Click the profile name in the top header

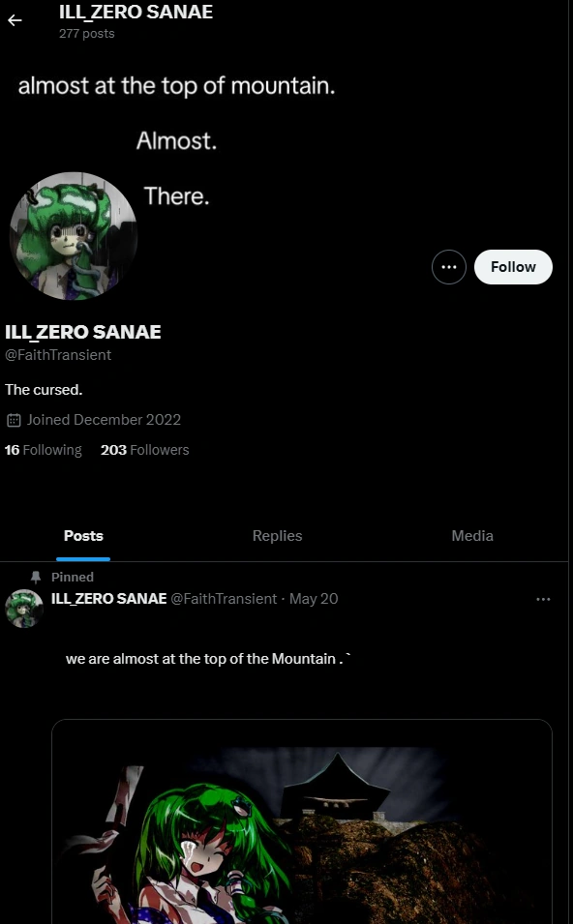pos(136,13)
